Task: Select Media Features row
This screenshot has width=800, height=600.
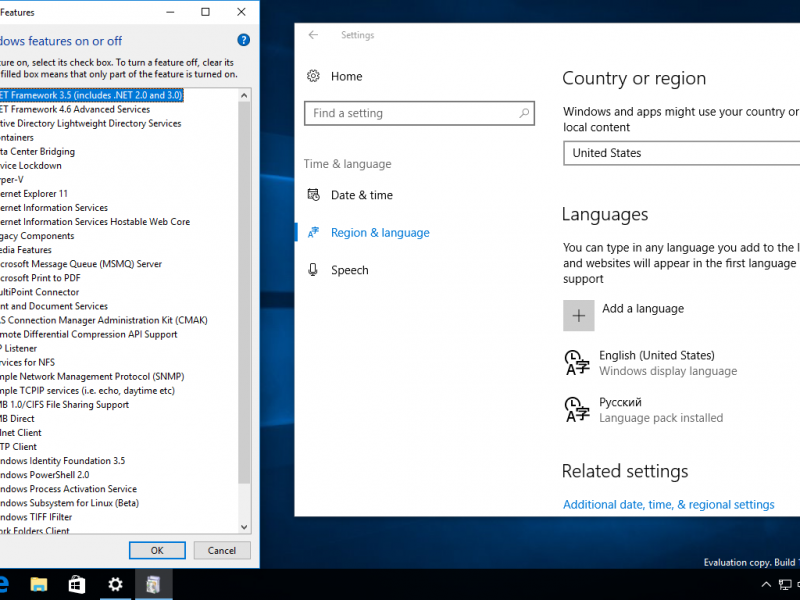Action: tap(26, 250)
